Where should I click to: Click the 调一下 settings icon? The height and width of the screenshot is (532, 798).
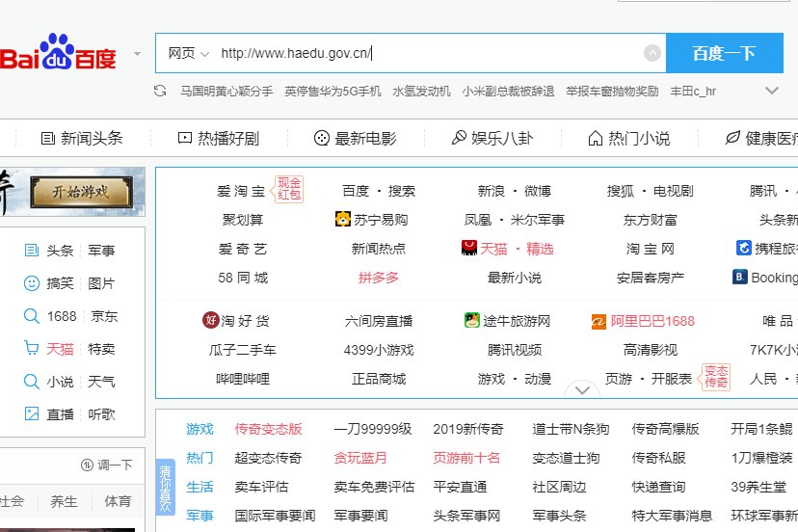[x=87, y=465]
